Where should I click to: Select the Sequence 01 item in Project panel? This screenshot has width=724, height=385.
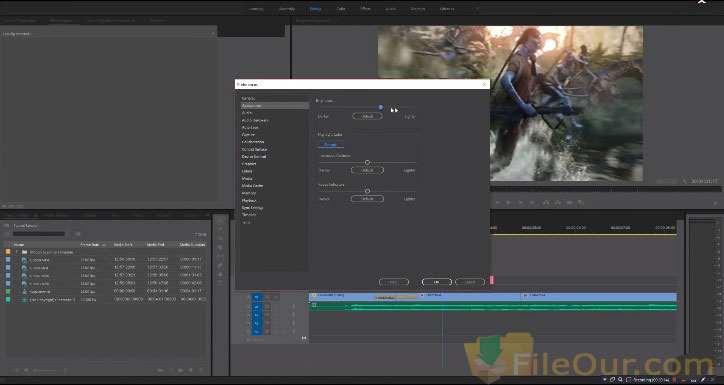click(x=40, y=292)
